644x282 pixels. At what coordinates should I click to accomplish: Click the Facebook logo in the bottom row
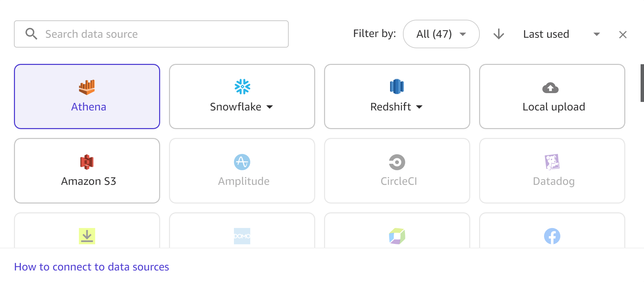coord(552,235)
